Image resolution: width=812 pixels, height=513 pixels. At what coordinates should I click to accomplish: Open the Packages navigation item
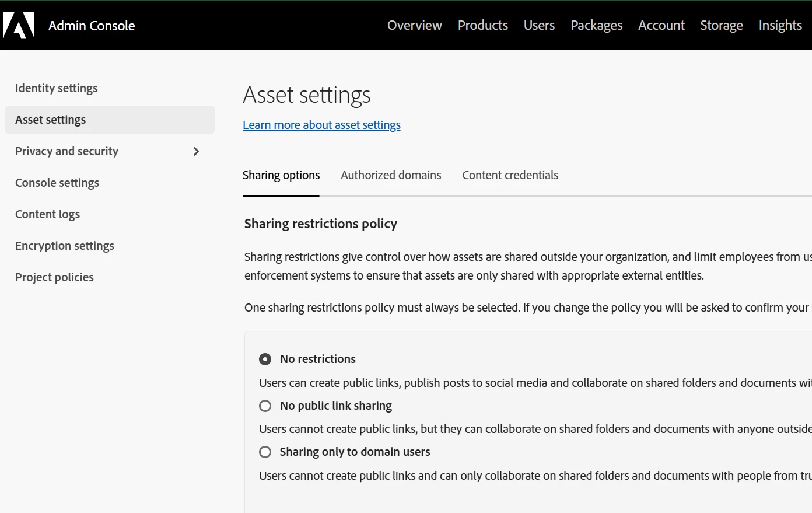(x=596, y=25)
